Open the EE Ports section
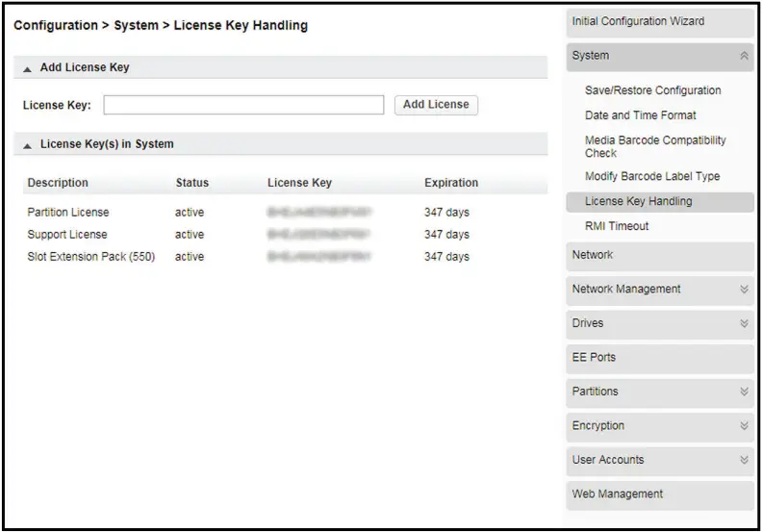762x532 pixels. (x=594, y=358)
